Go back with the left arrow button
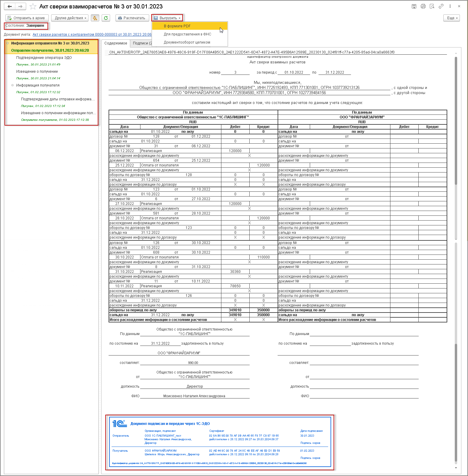 (x=10, y=6)
